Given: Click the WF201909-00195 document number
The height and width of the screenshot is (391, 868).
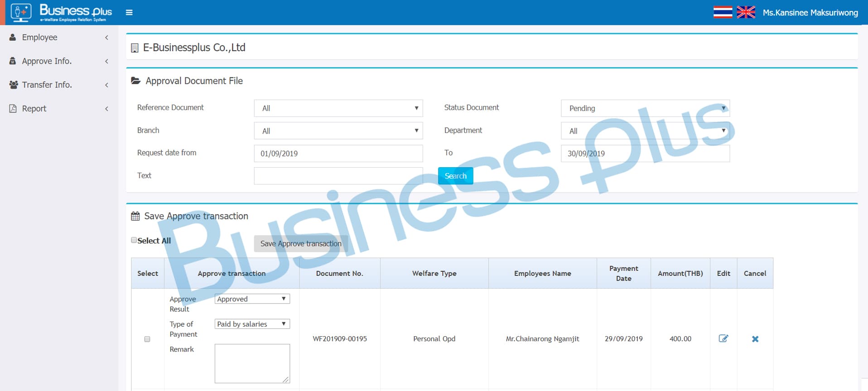Looking at the screenshot, I should [x=340, y=339].
